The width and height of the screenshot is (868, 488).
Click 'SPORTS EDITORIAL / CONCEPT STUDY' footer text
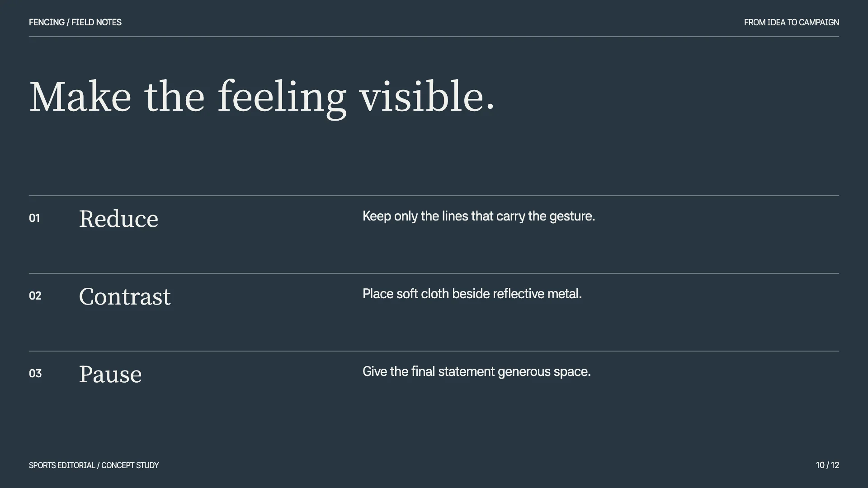[x=94, y=465]
